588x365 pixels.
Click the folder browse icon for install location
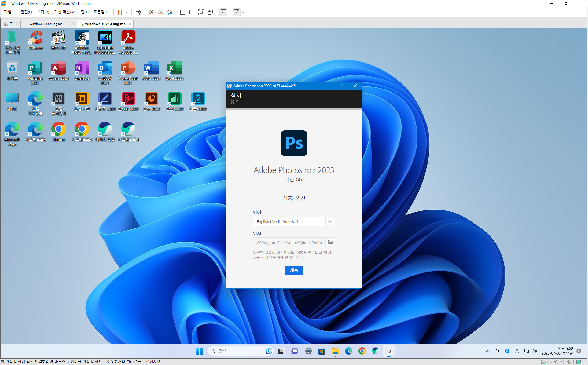[x=330, y=242]
